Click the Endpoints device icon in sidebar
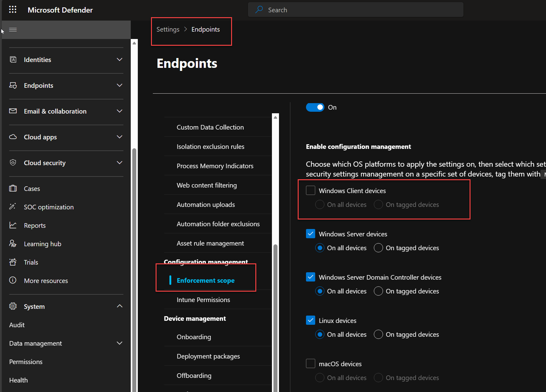Viewport: 546px width, 392px height. point(13,85)
